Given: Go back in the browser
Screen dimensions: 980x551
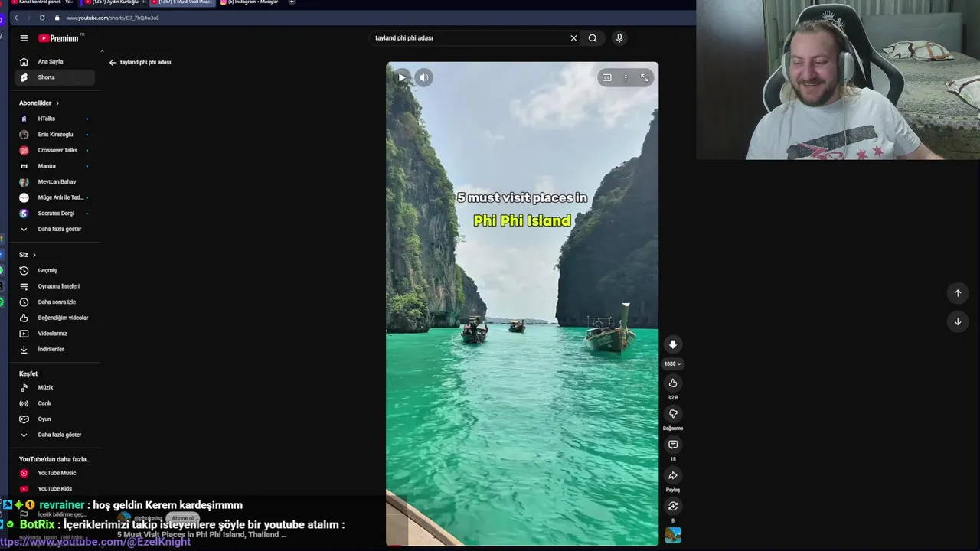Looking at the screenshot, I should (x=16, y=18).
